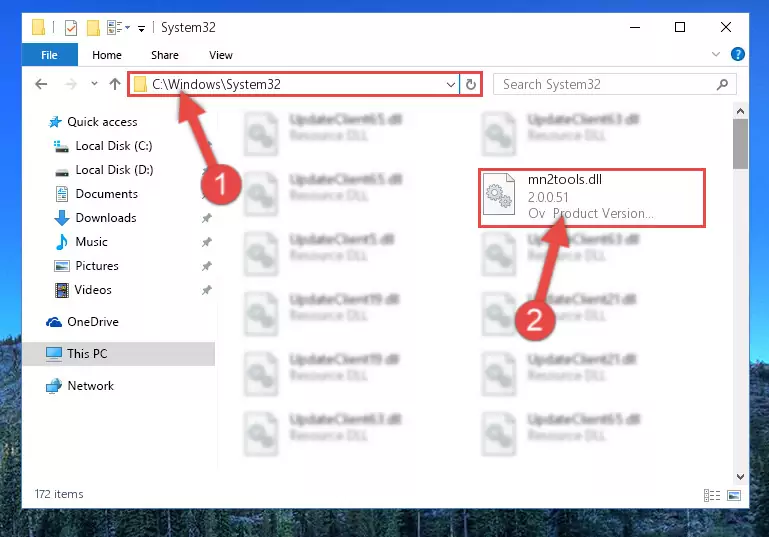Switch to the Share ribbon tab
769x537 pixels.
[x=165, y=55]
